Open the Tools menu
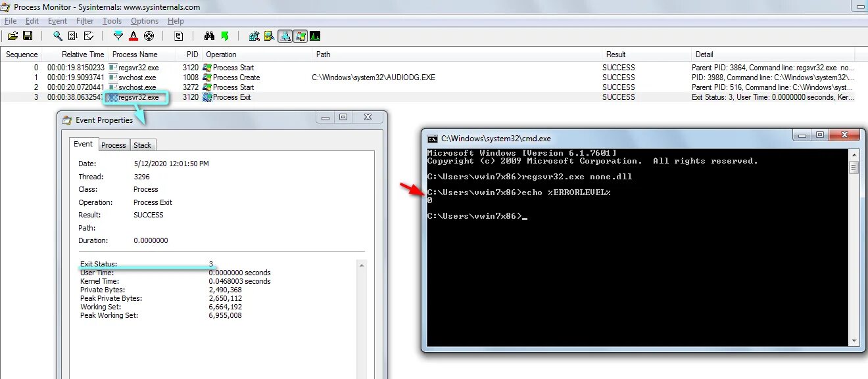The width and height of the screenshot is (868, 379). click(112, 21)
